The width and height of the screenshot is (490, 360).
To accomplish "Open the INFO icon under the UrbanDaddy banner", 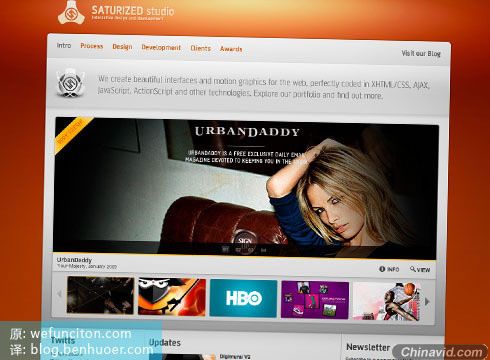I will click(382, 269).
